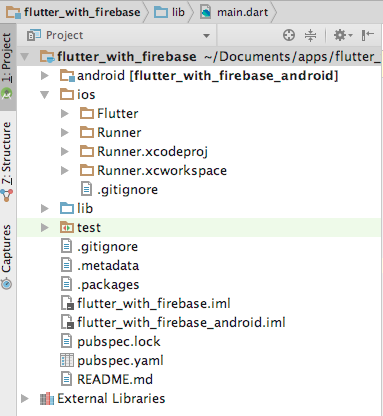Click the pubspec.lock file icon
Viewport: 383px width, 416px height.
click(66, 341)
